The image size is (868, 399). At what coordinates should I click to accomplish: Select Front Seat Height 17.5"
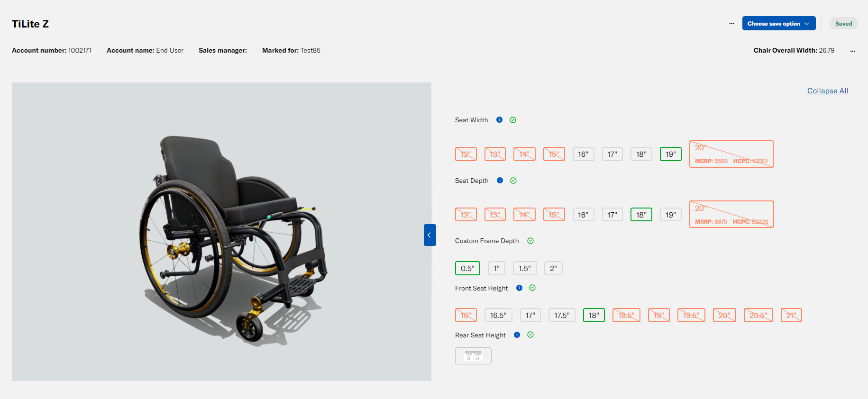click(x=562, y=315)
